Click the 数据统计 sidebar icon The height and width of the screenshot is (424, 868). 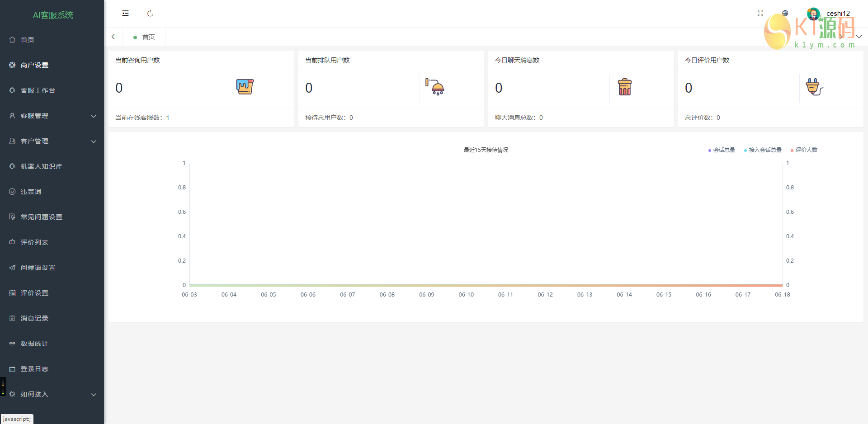click(x=12, y=344)
